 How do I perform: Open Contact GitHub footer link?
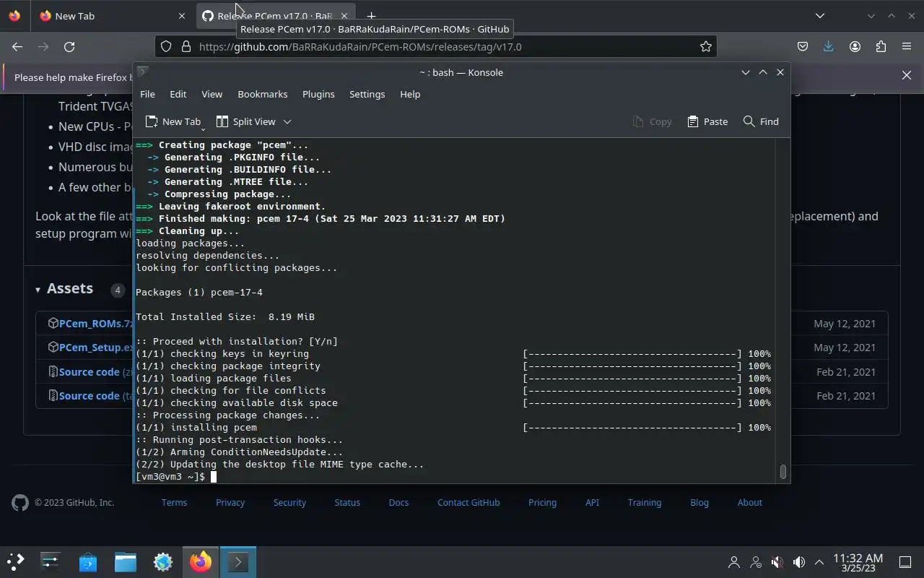pos(468,503)
